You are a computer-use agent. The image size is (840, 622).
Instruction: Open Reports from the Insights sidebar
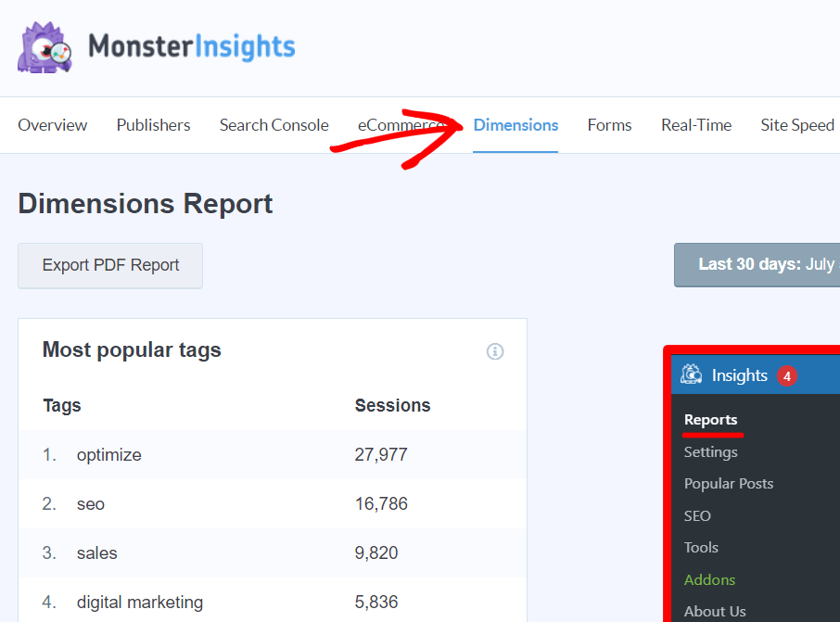712,419
